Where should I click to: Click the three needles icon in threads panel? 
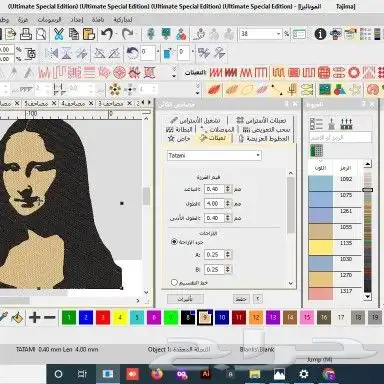click(346, 124)
